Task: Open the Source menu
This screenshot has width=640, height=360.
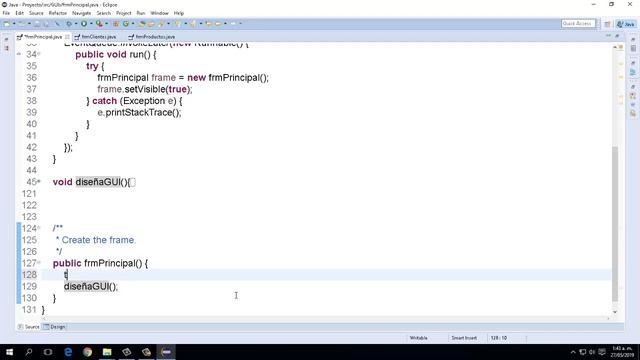Action: (36, 13)
